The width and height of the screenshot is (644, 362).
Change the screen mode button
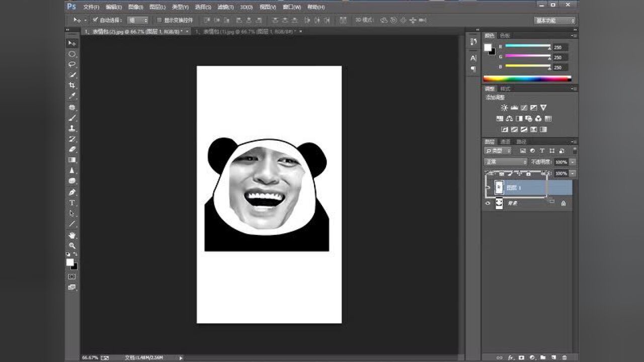[72, 287]
